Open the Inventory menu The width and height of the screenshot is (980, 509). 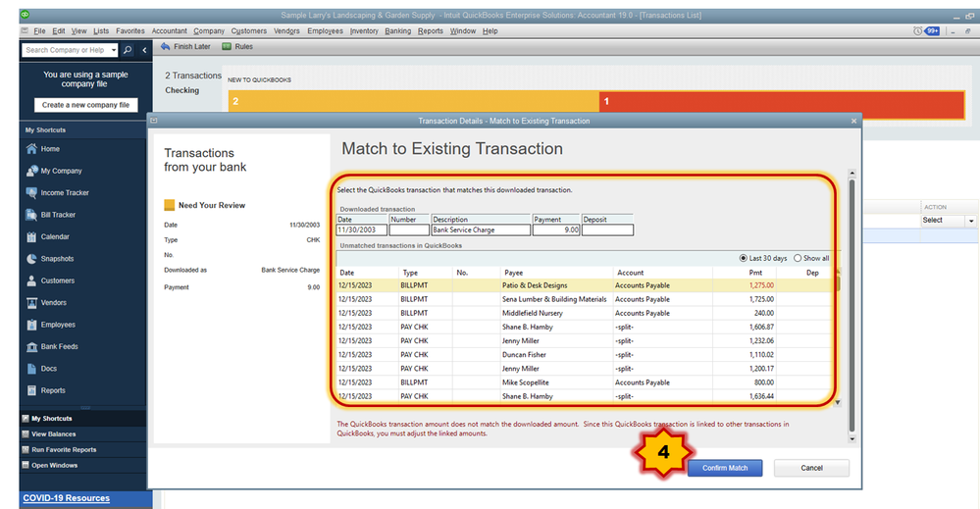click(364, 30)
